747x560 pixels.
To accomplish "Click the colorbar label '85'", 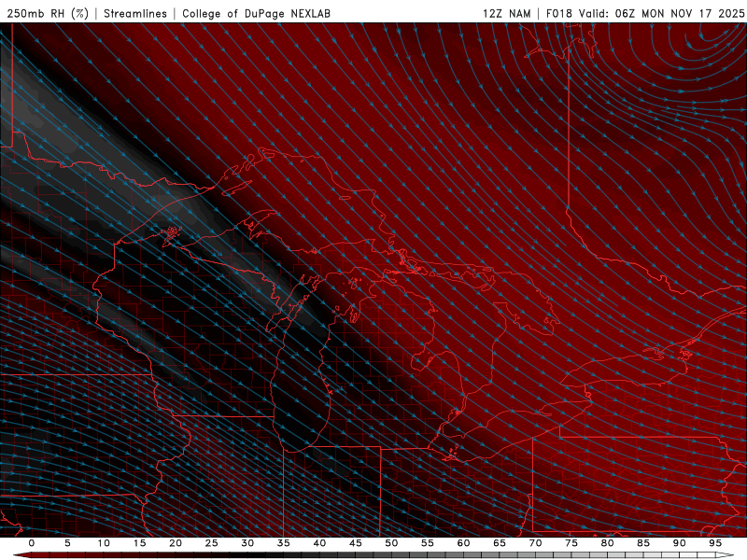I will (643, 543).
